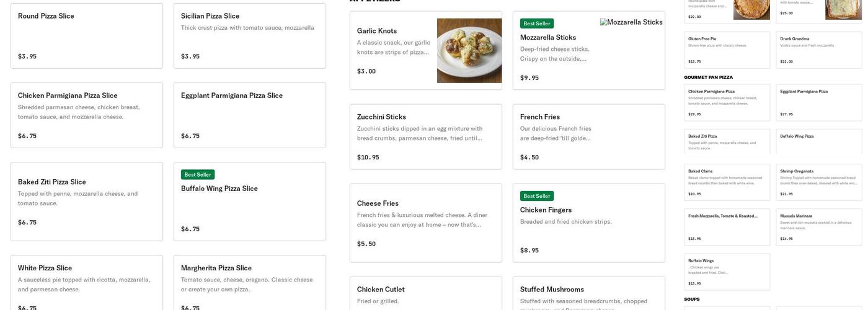Image resolution: width=868 pixels, height=310 pixels.
Task: Choose the Sicilian Pizza Slice card
Action: [x=249, y=36]
